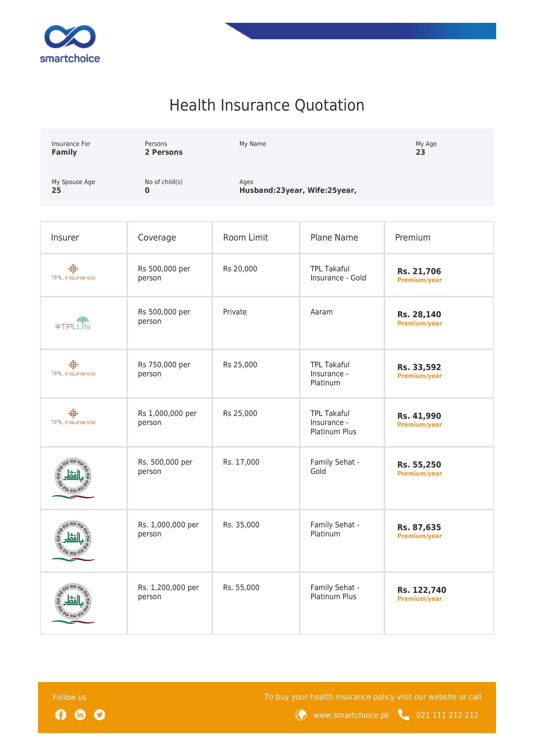
Task: Select the TPL Life logo for Aaram plan
Action: (73, 323)
